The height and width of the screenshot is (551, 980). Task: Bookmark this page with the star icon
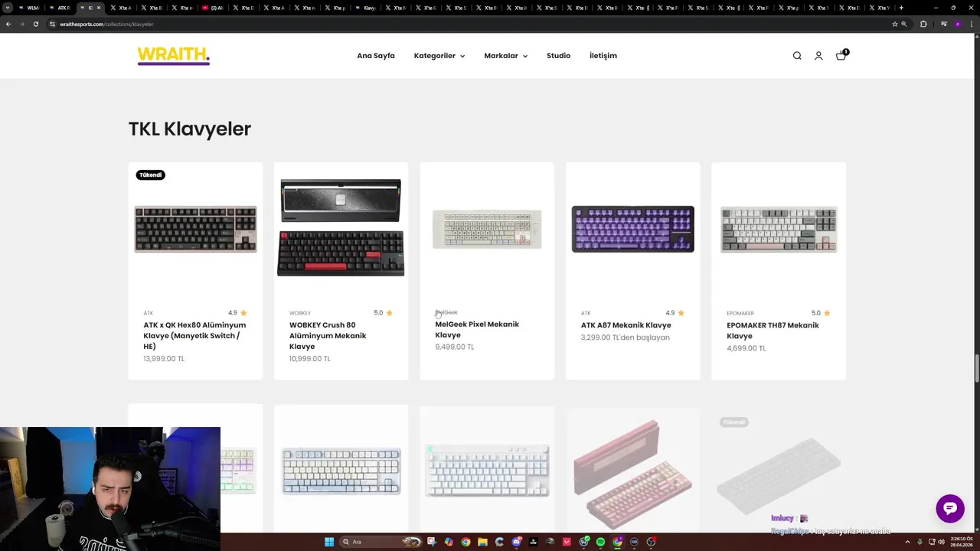click(x=894, y=24)
